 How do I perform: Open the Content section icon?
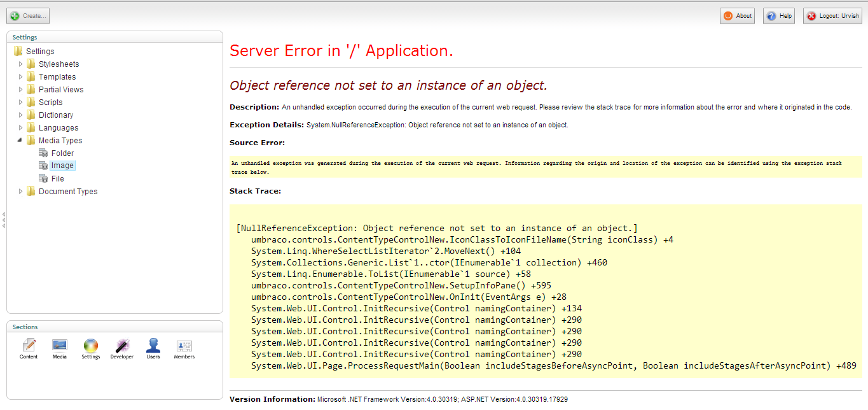[29, 347]
